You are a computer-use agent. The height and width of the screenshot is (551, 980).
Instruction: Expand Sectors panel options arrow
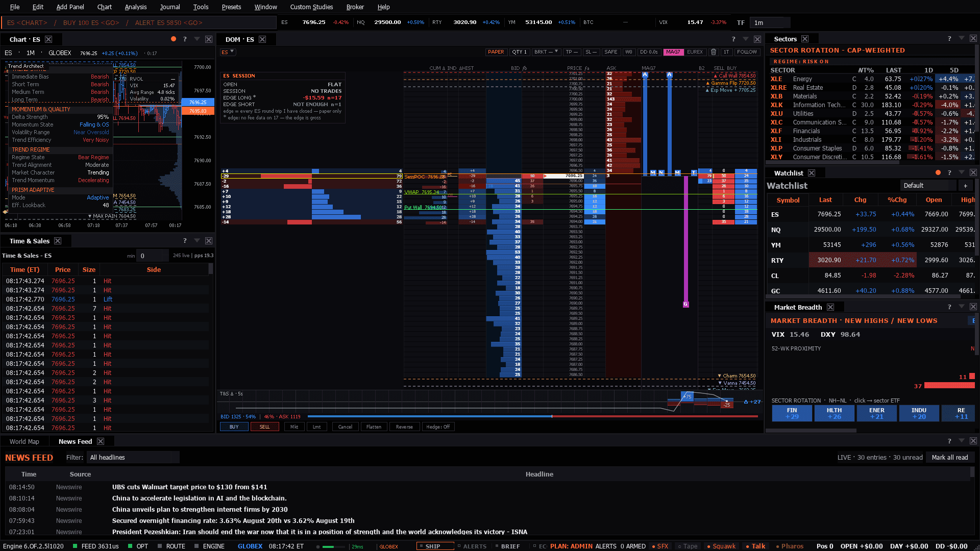(962, 39)
